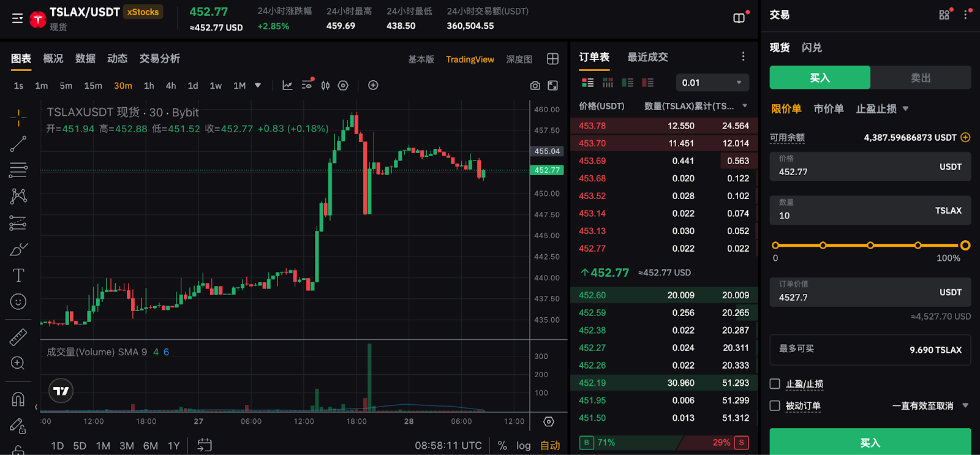Open the tutorial book icon in header
The width and height of the screenshot is (980, 455).
tap(739, 18)
